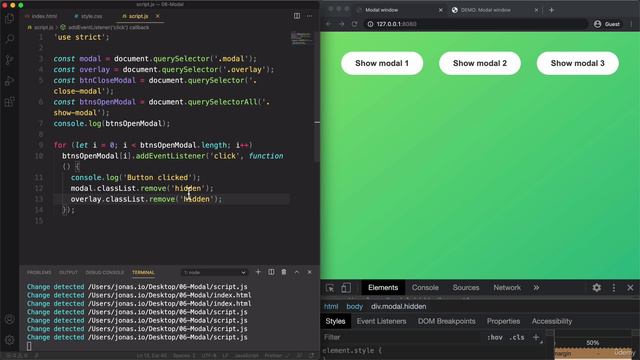Screen dimensions: 640x360
Task: Open the Chrome three-dot menu
Action: click(631, 24)
